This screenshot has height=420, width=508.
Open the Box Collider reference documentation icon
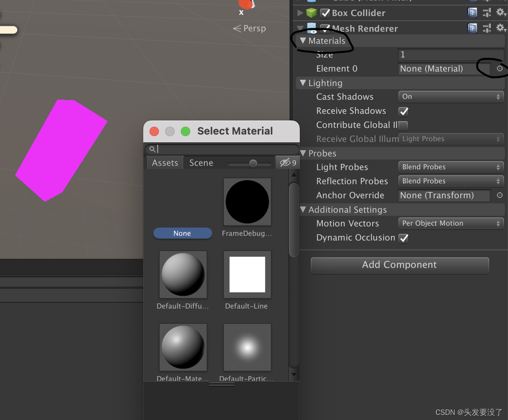pos(472,13)
